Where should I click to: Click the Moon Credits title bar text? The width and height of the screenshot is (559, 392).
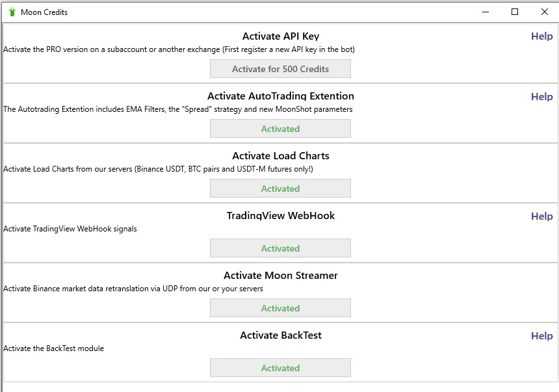coord(44,12)
